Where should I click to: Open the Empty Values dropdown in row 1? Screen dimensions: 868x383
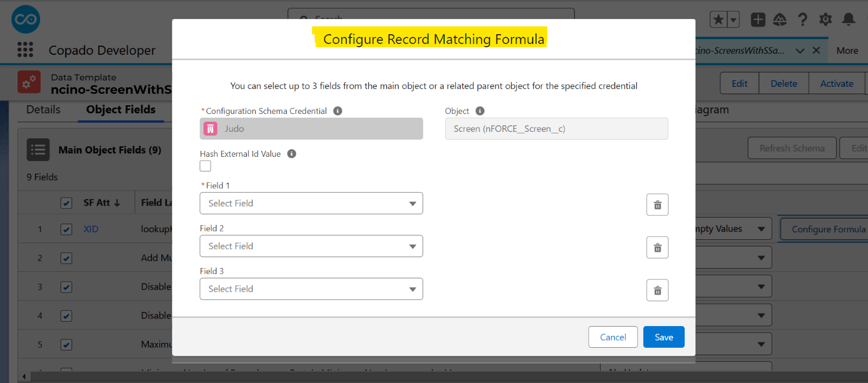click(x=733, y=229)
